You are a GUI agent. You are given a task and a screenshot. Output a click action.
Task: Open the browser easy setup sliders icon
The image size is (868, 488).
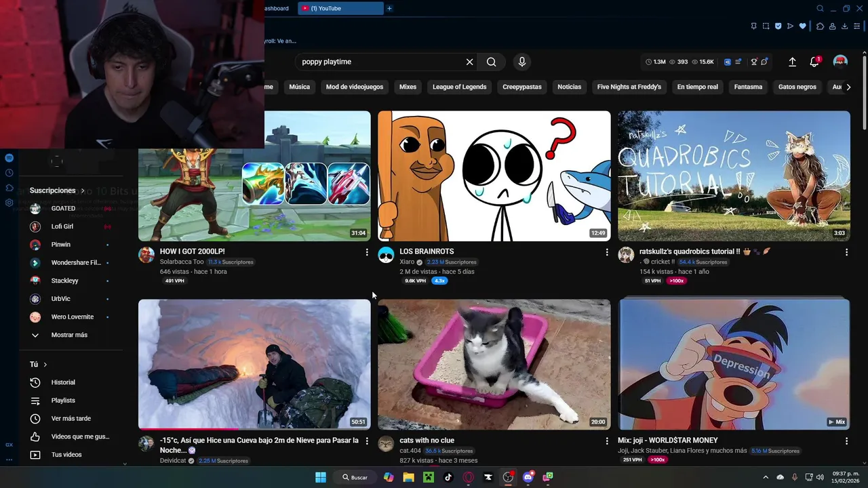(856, 26)
